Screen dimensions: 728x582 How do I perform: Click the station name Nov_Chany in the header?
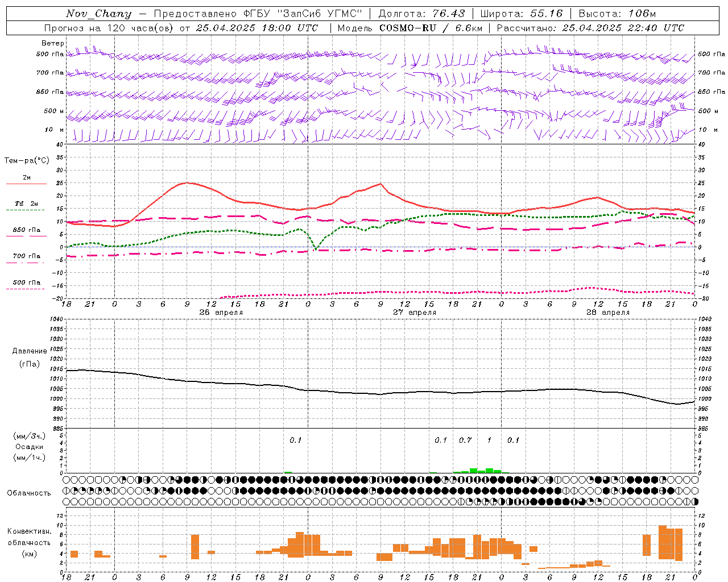(98, 14)
